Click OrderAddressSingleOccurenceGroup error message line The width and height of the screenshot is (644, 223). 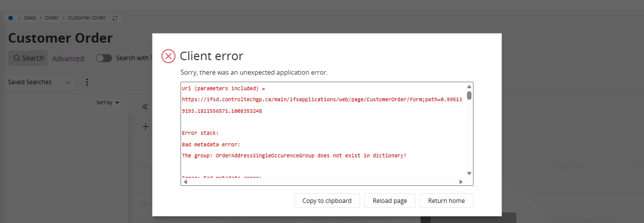tap(294, 155)
